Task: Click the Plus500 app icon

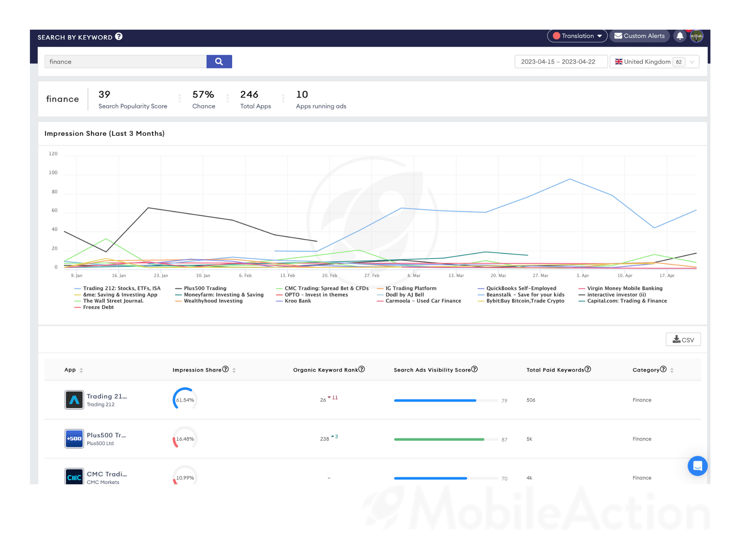Action: (74, 438)
